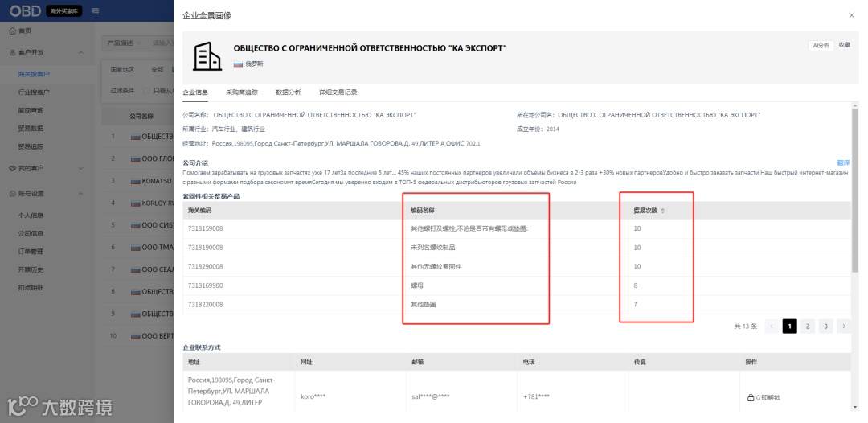Open the 产品描述 dropdown in background page

124,43
